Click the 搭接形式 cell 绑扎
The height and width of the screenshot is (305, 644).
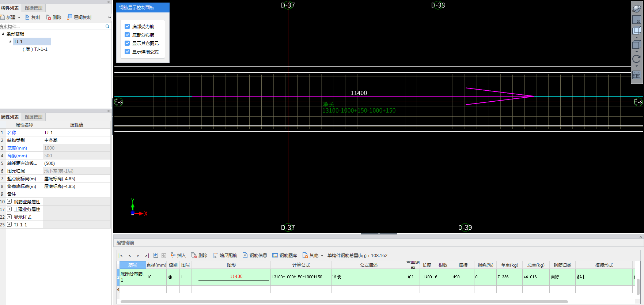coord(604,277)
